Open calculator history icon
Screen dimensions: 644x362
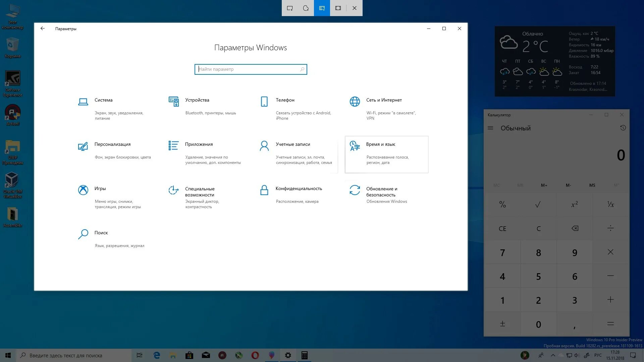click(x=623, y=128)
